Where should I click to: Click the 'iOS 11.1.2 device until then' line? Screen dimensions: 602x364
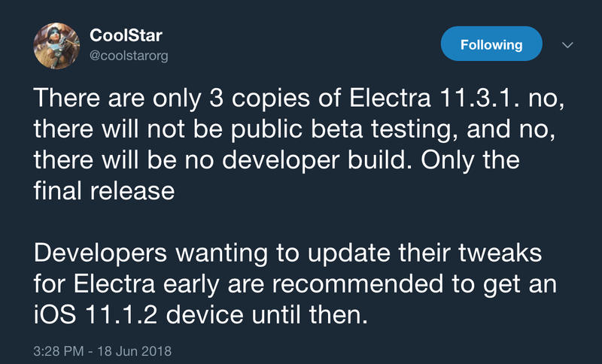pyautogui.click(x=200, y=315)
